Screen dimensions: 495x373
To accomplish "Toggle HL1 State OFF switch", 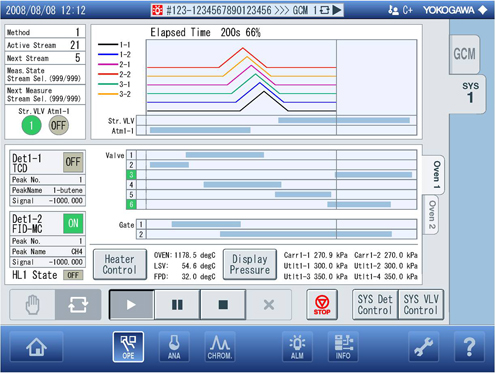I will 73,275.
